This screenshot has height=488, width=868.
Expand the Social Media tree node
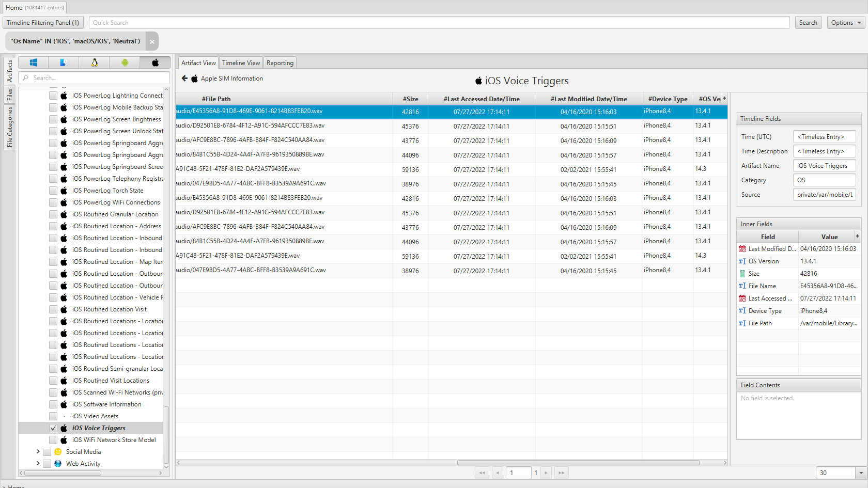(x=38, y=452)
